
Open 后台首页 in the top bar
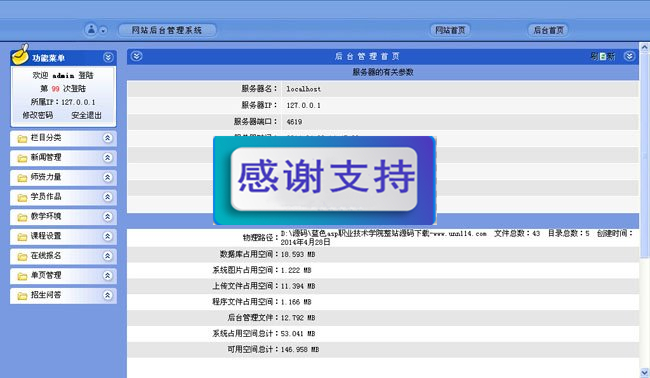coord(548,30)
